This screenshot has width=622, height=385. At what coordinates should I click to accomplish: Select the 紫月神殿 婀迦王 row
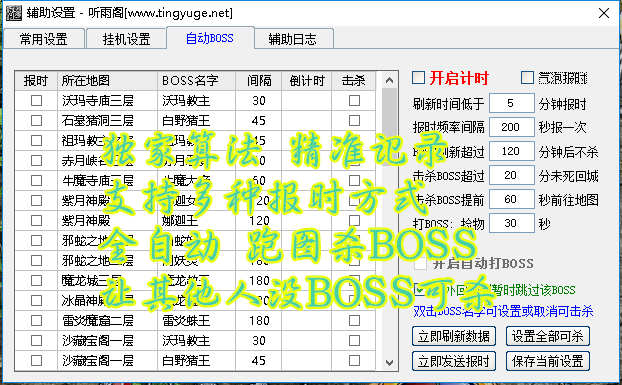[x=195, y=220]
